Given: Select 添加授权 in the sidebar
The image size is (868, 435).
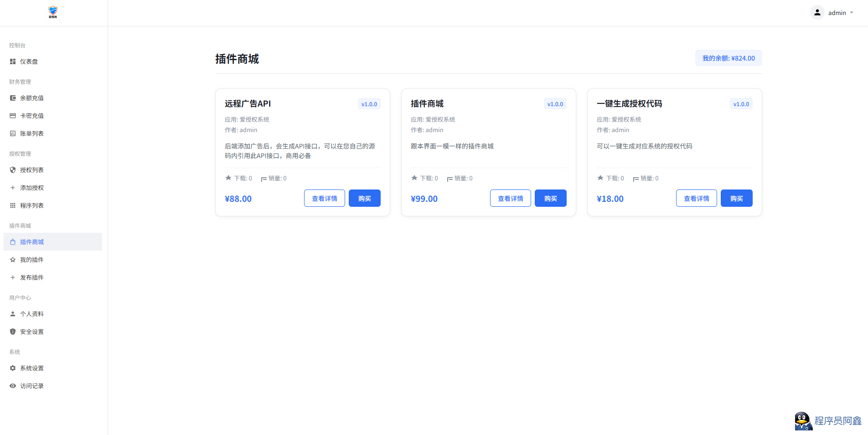Looking at the screenshot, I should [x=32, y=188].
